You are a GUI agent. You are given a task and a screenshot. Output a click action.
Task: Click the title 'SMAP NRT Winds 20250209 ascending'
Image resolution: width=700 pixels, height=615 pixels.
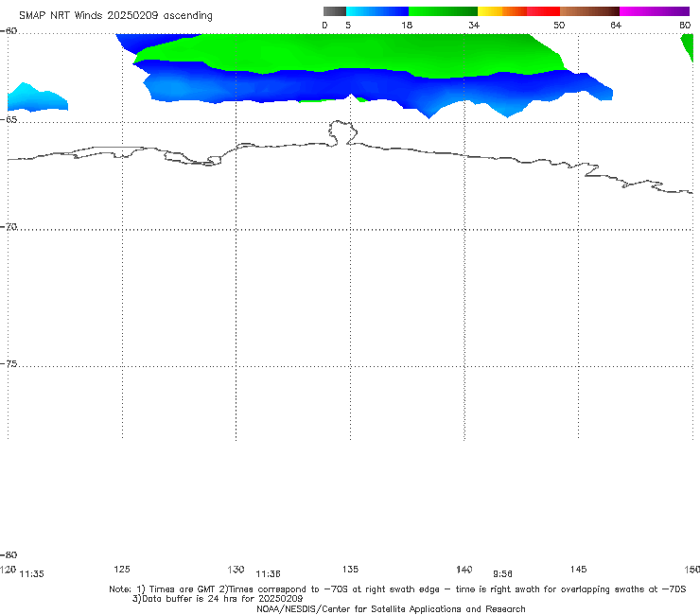click(115, 16)
